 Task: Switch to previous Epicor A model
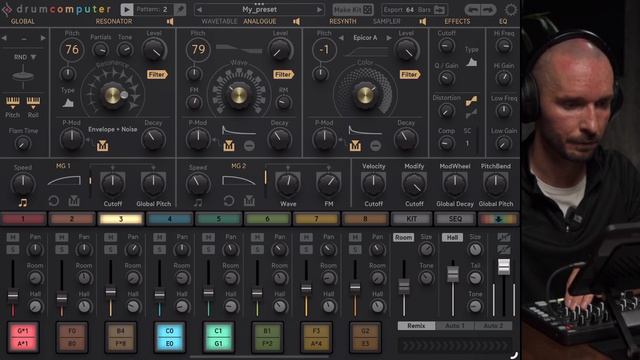click(341, 38)
